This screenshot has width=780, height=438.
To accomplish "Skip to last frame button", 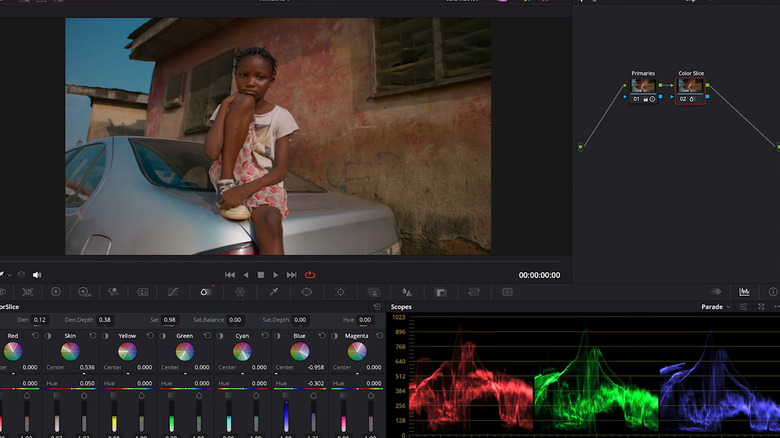I will click(x=292, y=275).
